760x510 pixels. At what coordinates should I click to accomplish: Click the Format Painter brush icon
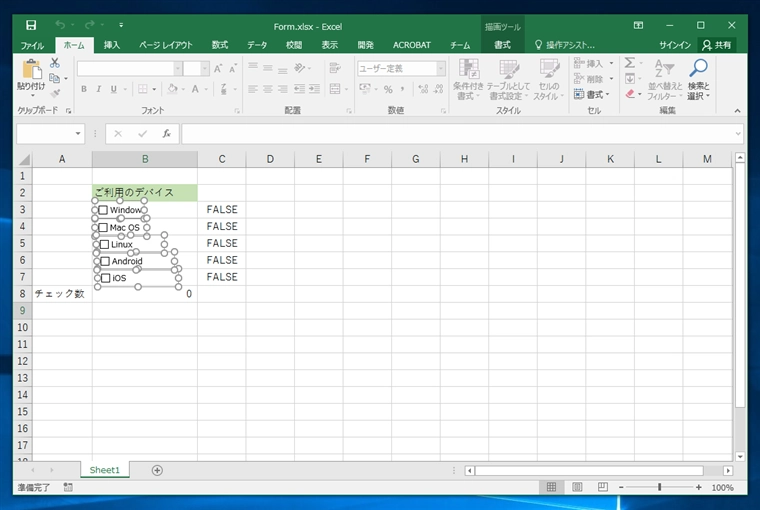55,93
